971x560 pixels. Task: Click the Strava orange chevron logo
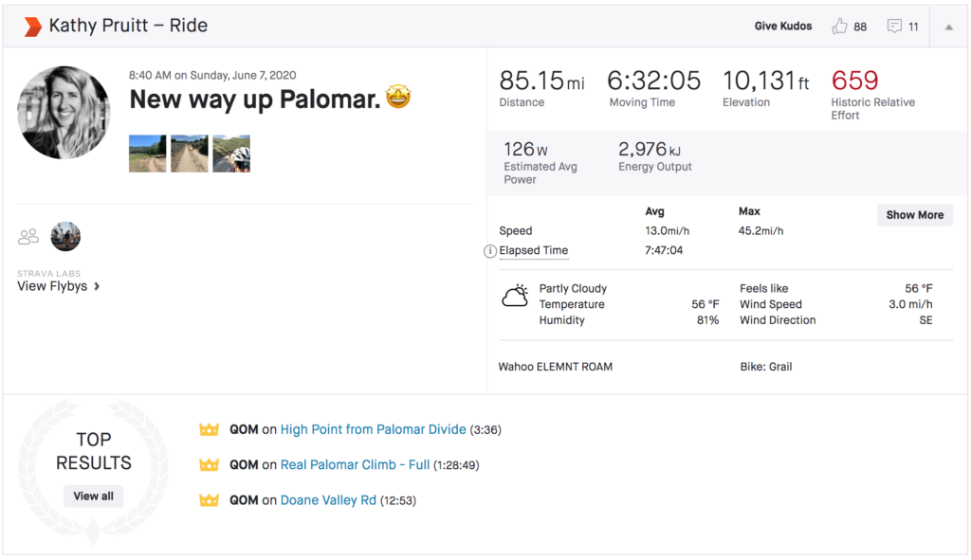(x=33, y=27)
